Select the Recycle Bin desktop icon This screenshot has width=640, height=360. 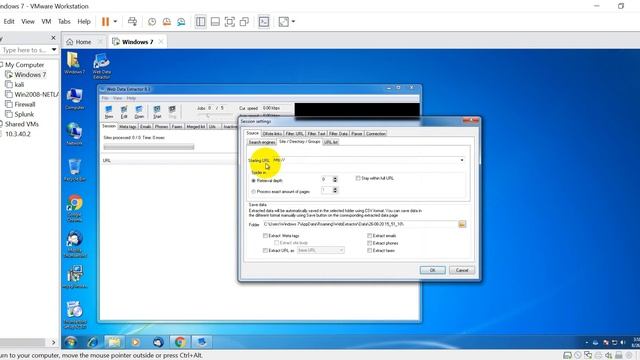point(75,170)
